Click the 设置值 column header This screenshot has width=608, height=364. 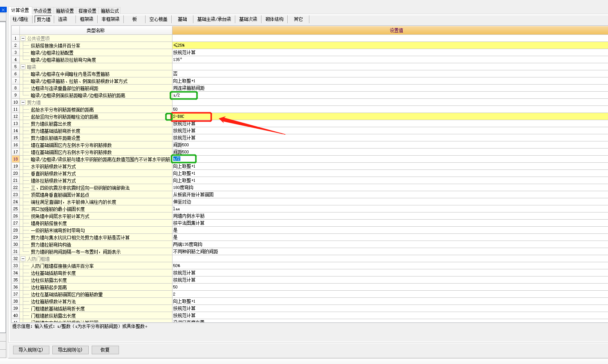point(390,30)
